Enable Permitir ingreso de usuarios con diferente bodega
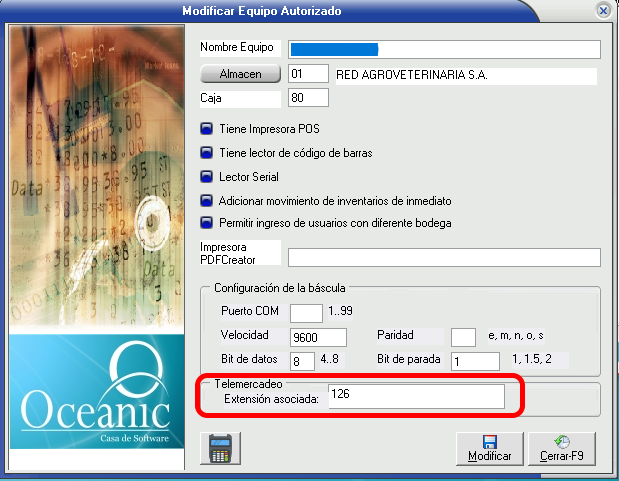 208,222
